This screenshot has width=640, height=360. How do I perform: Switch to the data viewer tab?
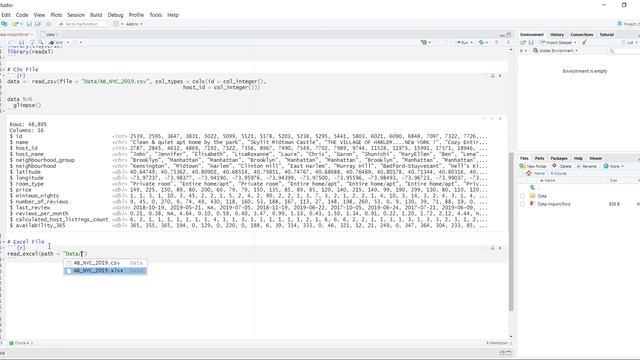(x=50, y=35)
